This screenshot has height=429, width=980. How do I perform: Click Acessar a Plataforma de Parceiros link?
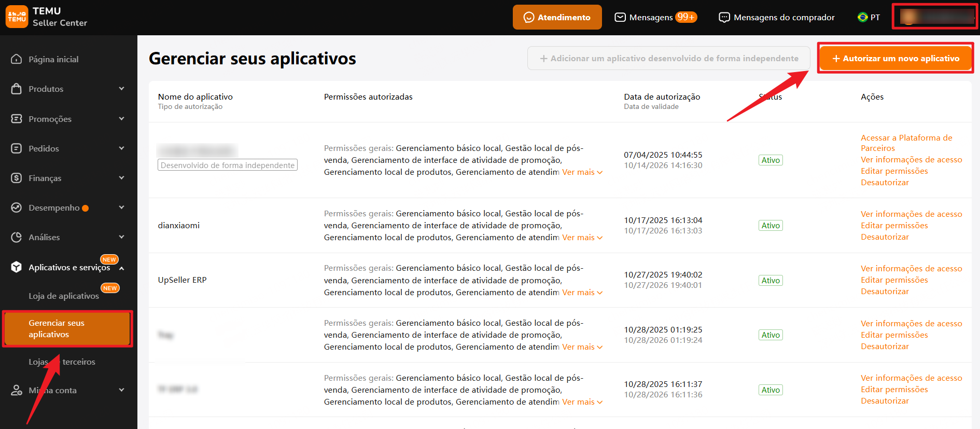click(x=906, y=143)
